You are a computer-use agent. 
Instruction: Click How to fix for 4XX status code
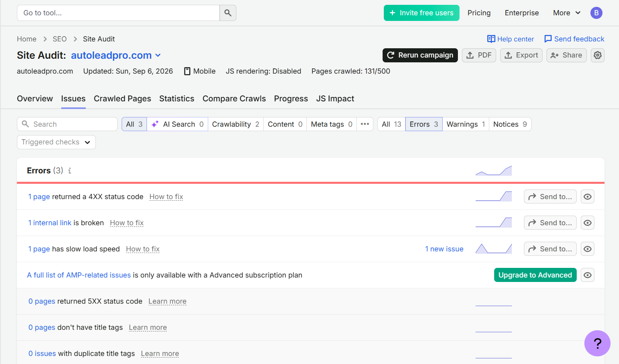coord(166,197)
